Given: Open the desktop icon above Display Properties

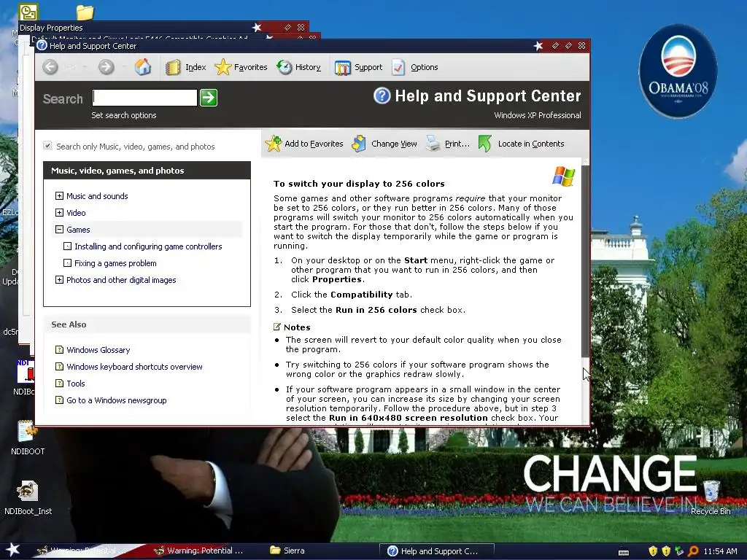Looking at the screenshot, I should [x=28, y=12].
